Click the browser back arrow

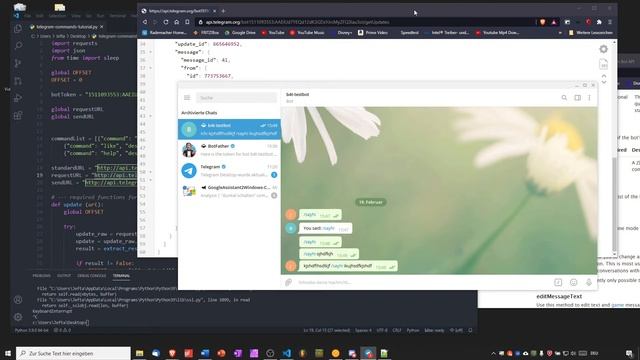pyautogui.click(x=144, y=22)
